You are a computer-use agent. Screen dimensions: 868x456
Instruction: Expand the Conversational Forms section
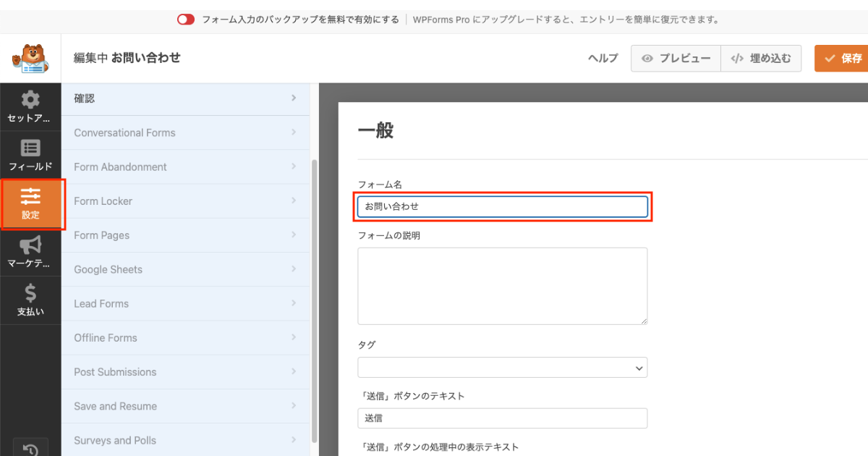tap(185, 132)
